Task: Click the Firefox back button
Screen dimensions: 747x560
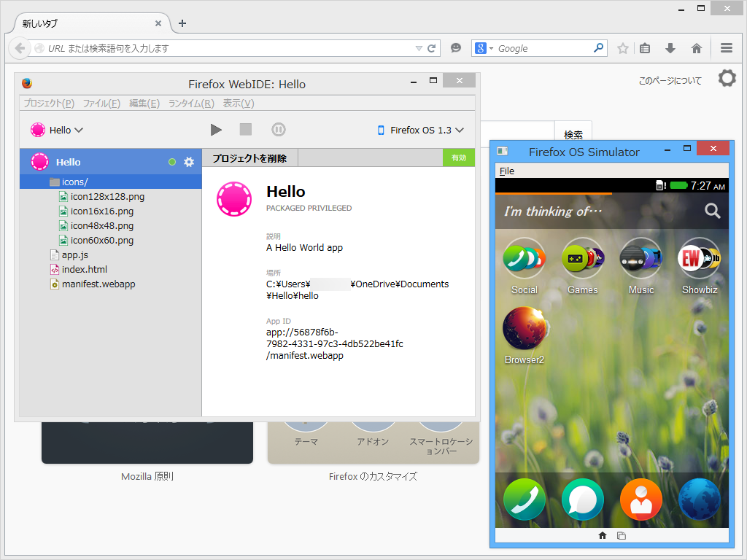Action: [20, 48]
